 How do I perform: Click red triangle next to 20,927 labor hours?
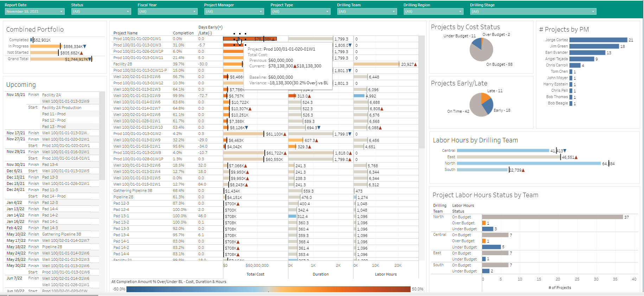[x=415, y=64]
